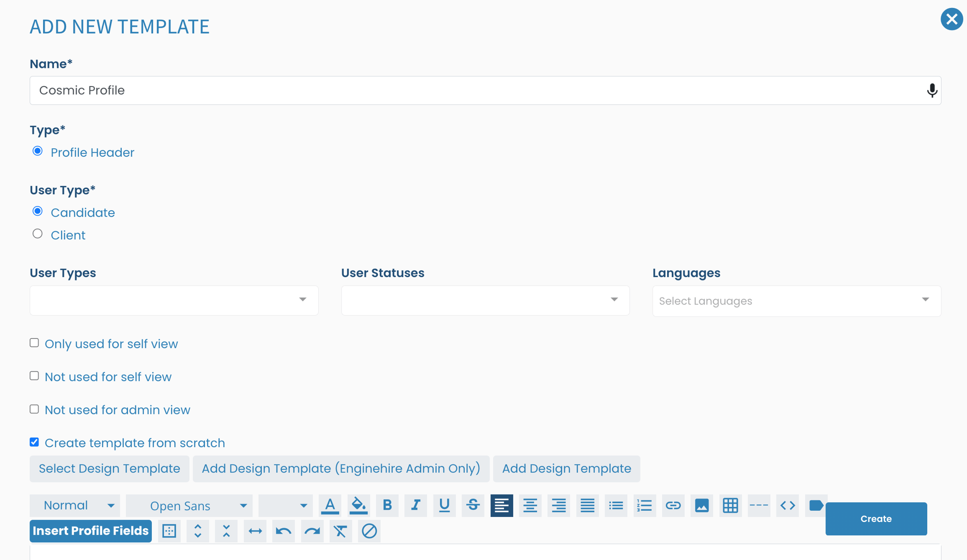Align text right
The height and width of the screenshot is (560, 967).
558,506
